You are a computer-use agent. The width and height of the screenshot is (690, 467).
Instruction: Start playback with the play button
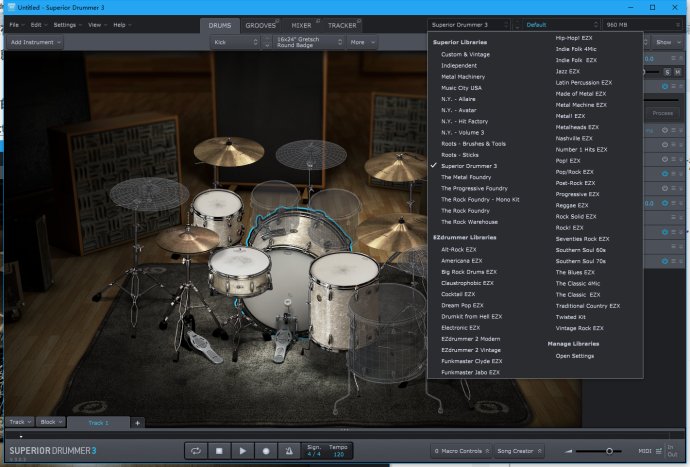click(242, 451)
